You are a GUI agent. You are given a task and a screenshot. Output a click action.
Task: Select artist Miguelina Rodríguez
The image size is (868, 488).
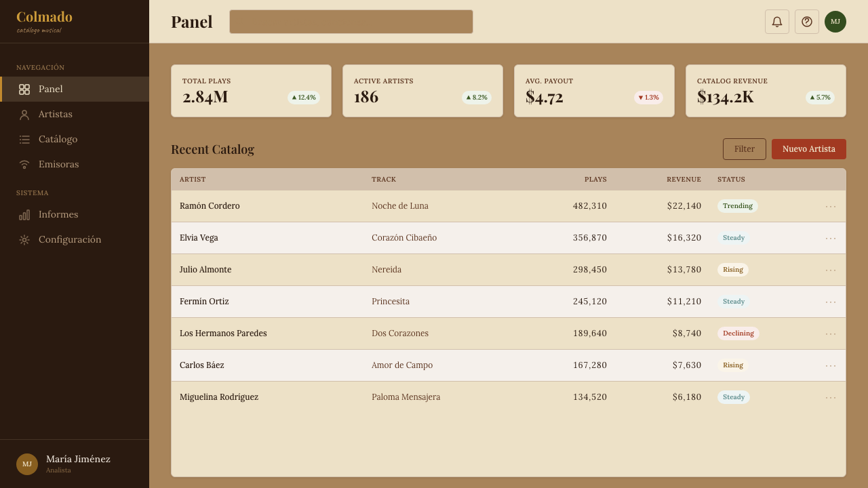point(219,397)
